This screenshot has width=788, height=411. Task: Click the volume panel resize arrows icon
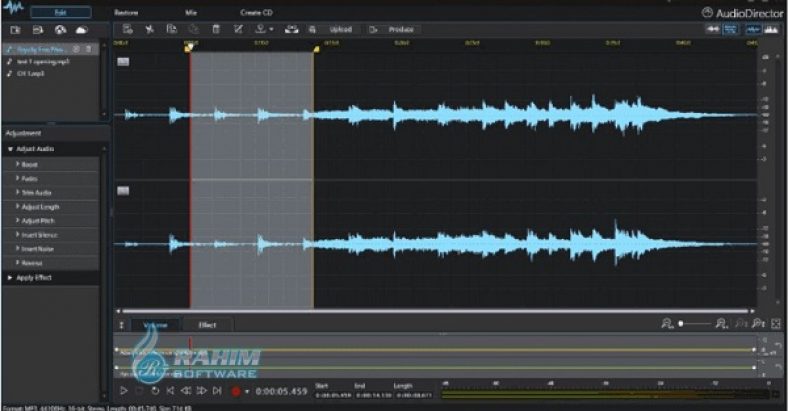(121, 325)
